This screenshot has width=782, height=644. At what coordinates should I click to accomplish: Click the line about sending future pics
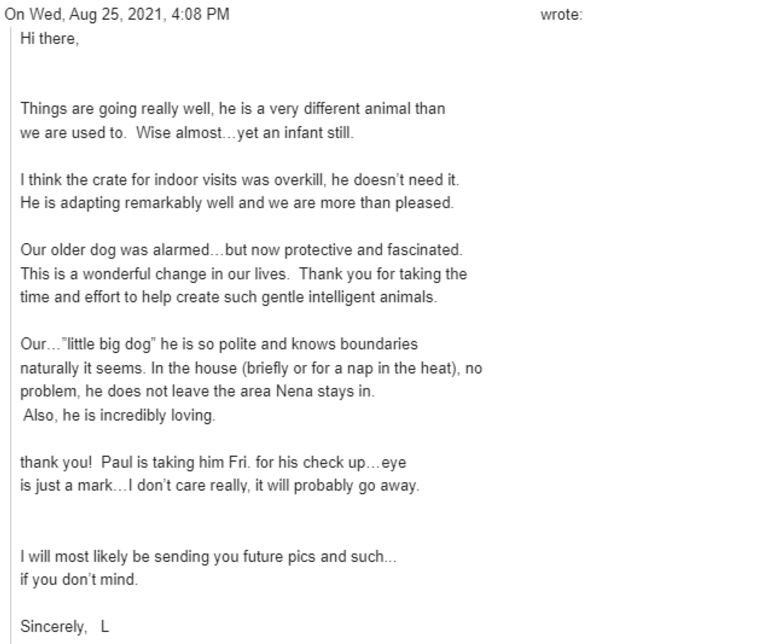[208, 557]
